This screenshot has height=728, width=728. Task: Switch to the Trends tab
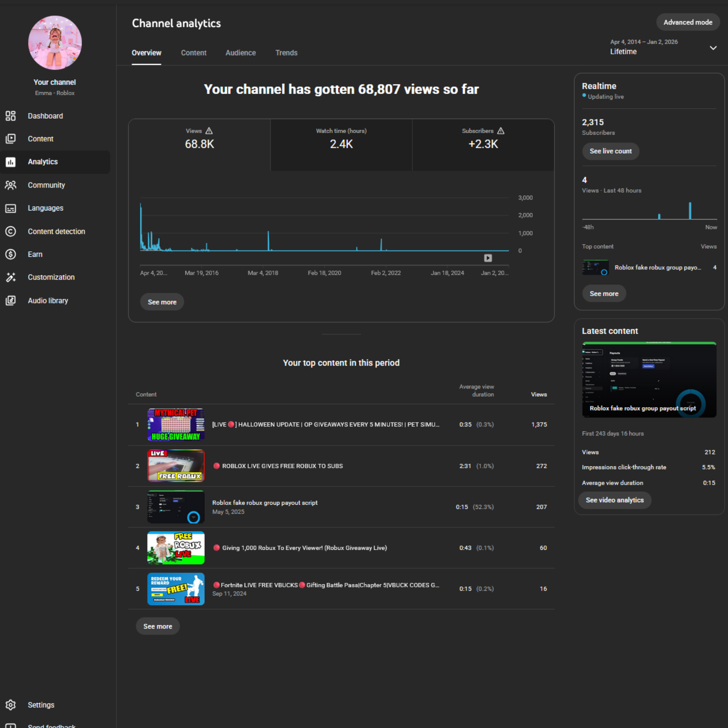coord(286,53)
